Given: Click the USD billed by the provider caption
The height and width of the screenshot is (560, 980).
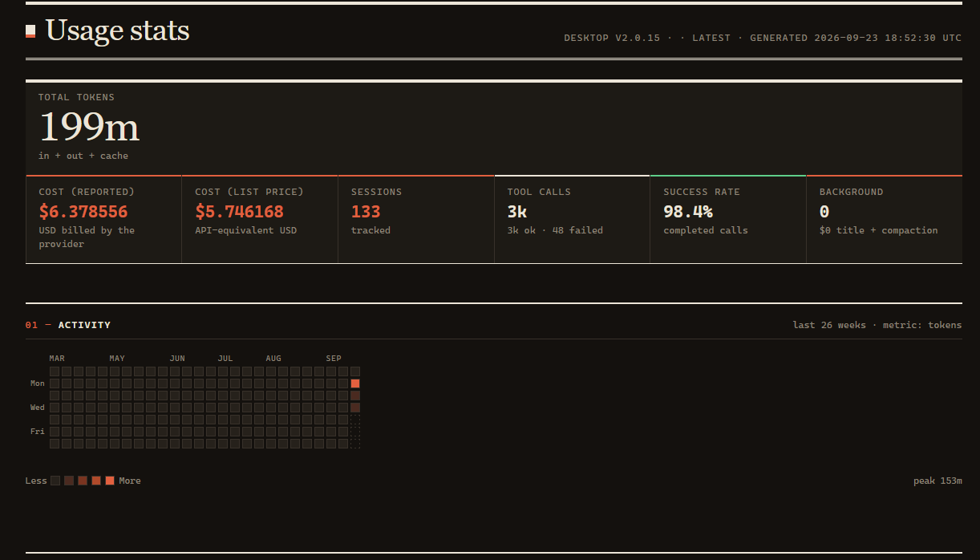Looking at the screenshot, I should tap(87, 237).
